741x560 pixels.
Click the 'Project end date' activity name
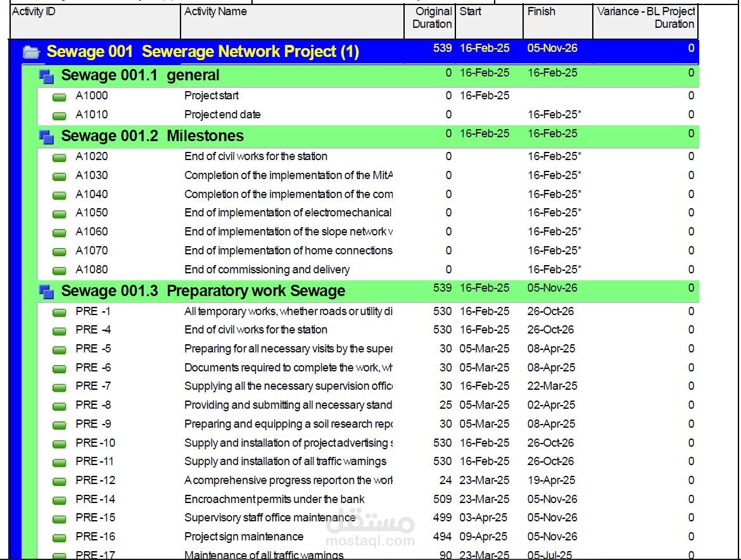click(222, 115)
